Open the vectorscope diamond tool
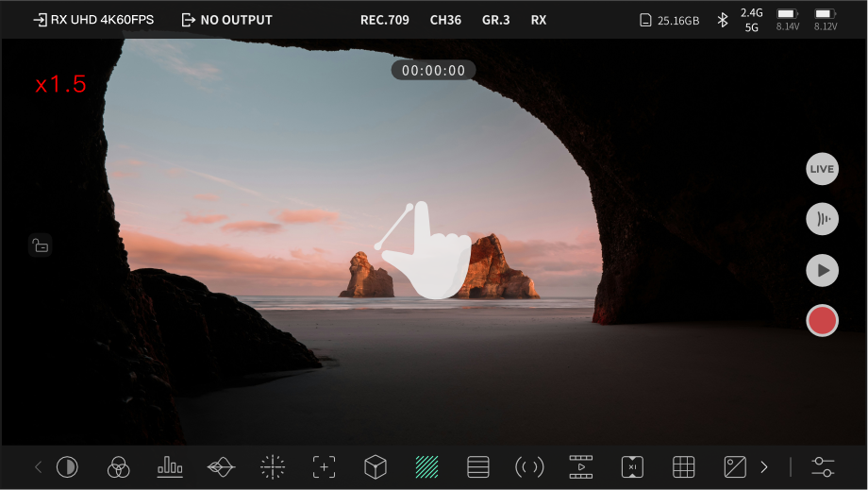 click(221, 467)
